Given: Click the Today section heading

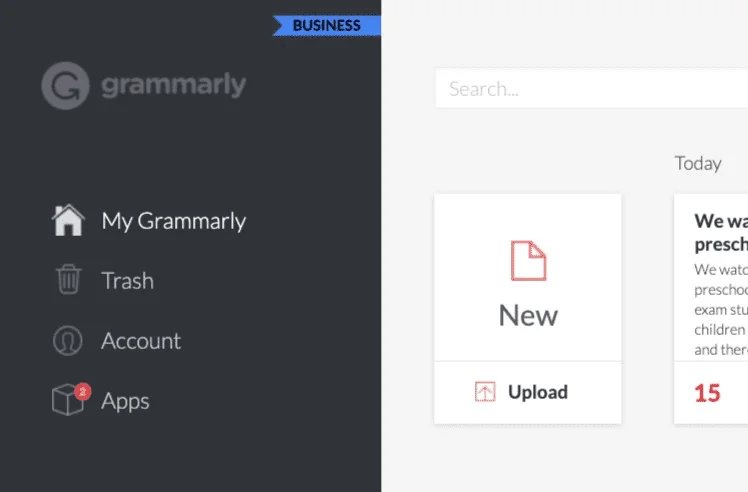Looking at the screenshot, I should 697,163.
